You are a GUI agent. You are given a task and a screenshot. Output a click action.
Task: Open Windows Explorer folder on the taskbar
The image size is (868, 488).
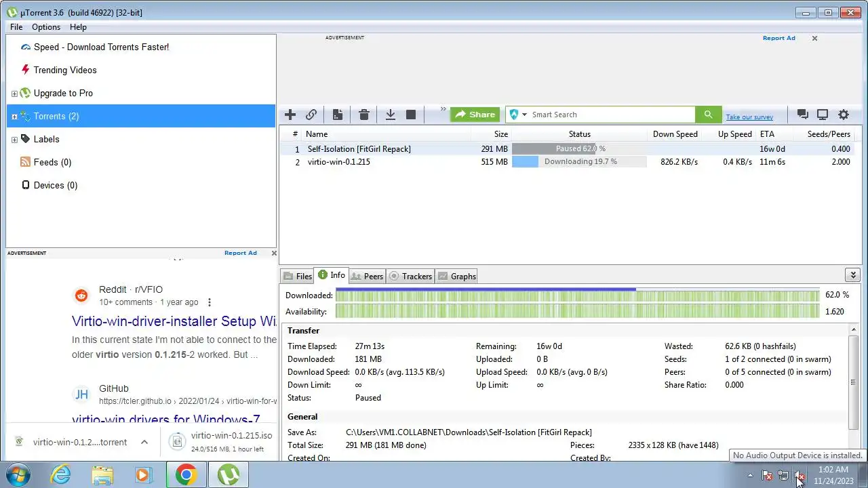point(102,474)
